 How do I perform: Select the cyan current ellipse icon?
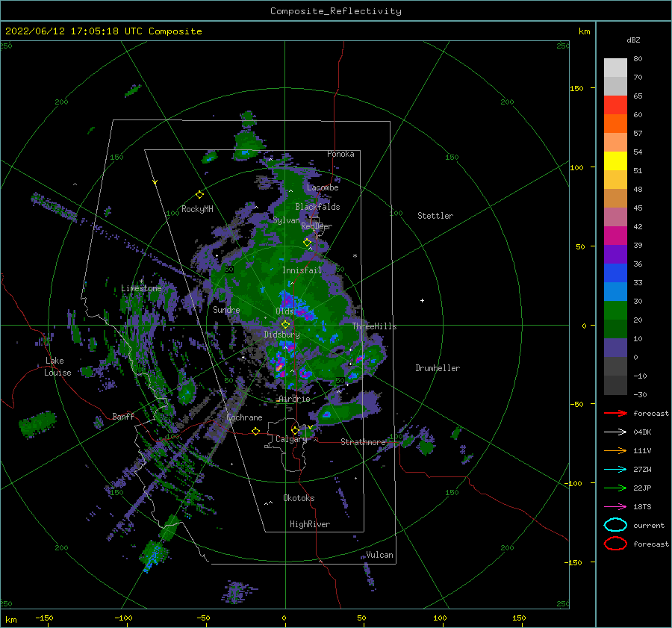click(615, 525)
